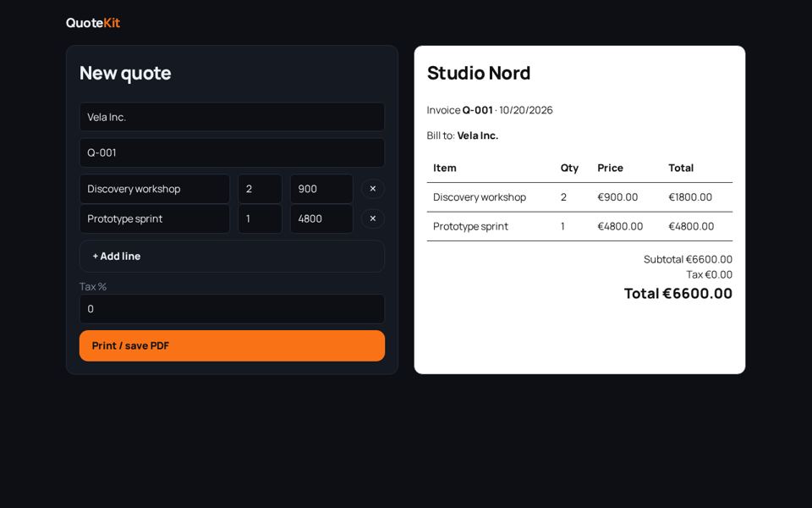
Task: Edit the quote number field Q-001
Action: [232, 152]
